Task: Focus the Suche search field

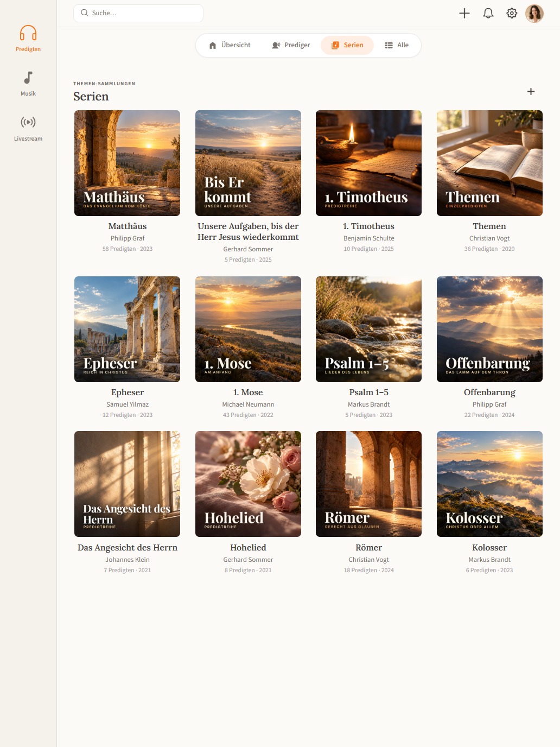Action: tap(138, 13)
